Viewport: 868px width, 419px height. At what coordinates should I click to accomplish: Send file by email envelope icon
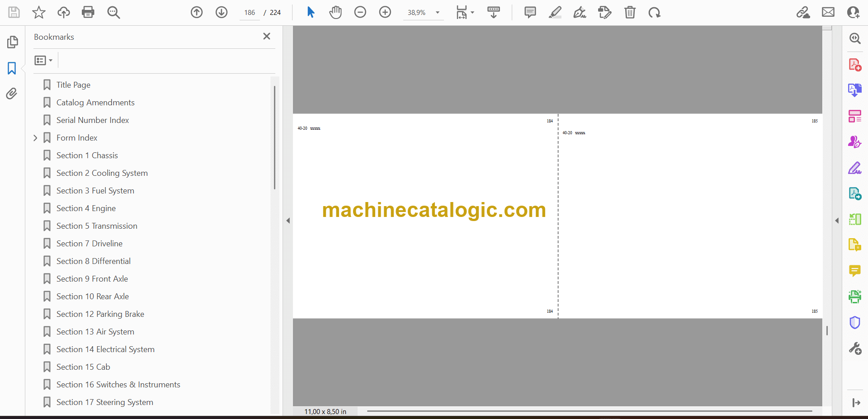(828, 12)
